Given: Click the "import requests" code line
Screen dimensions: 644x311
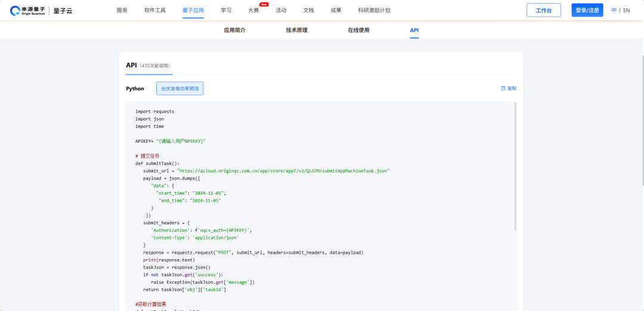Looking at the screenshot, I should click(155, 112).
